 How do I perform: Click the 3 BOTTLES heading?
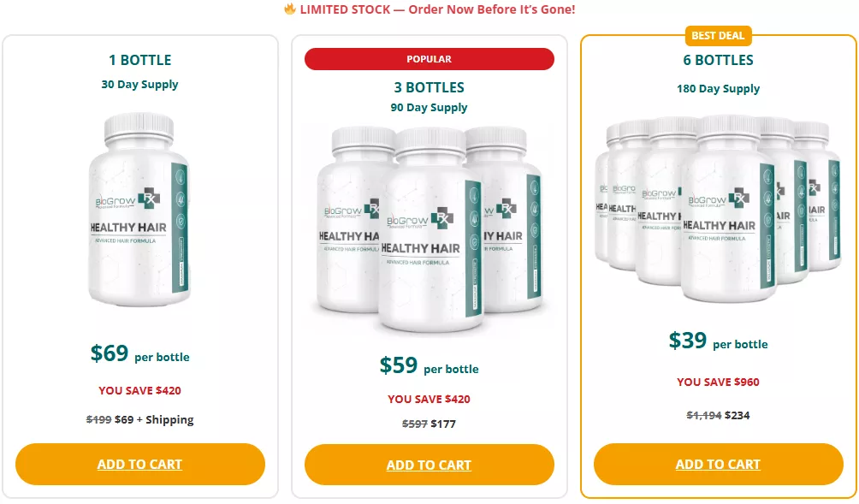click(429, 87)
